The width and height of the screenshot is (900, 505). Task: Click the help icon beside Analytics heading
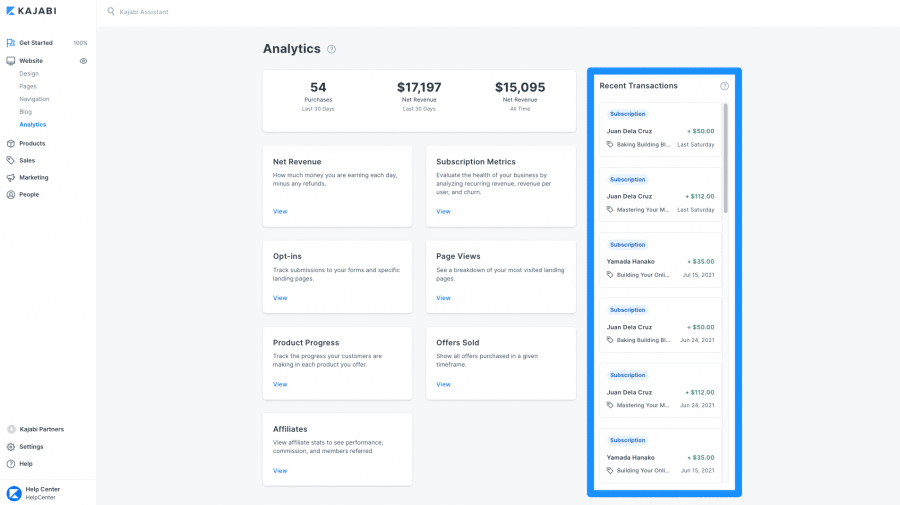[x=331, y=49]
